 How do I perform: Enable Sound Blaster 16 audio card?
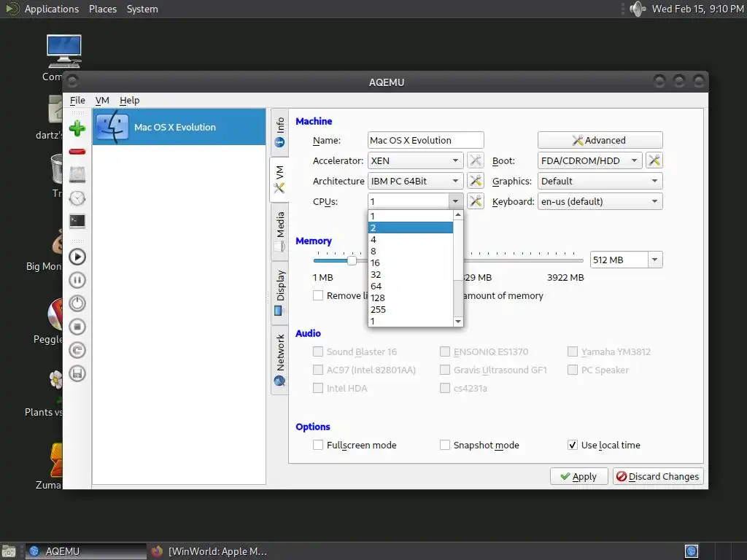318,351
